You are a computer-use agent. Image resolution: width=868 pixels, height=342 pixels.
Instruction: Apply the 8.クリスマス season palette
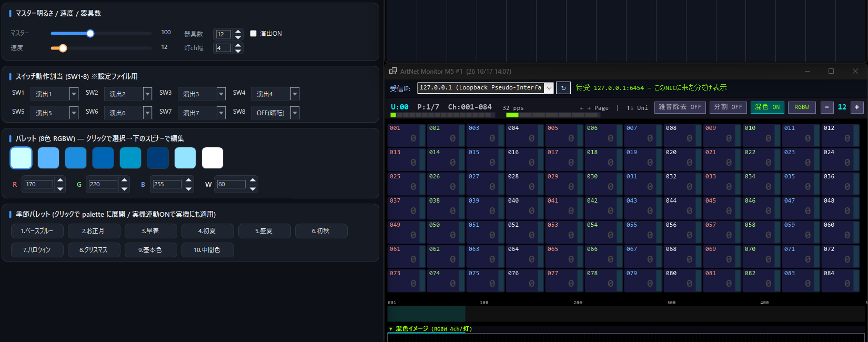[94, 250]
